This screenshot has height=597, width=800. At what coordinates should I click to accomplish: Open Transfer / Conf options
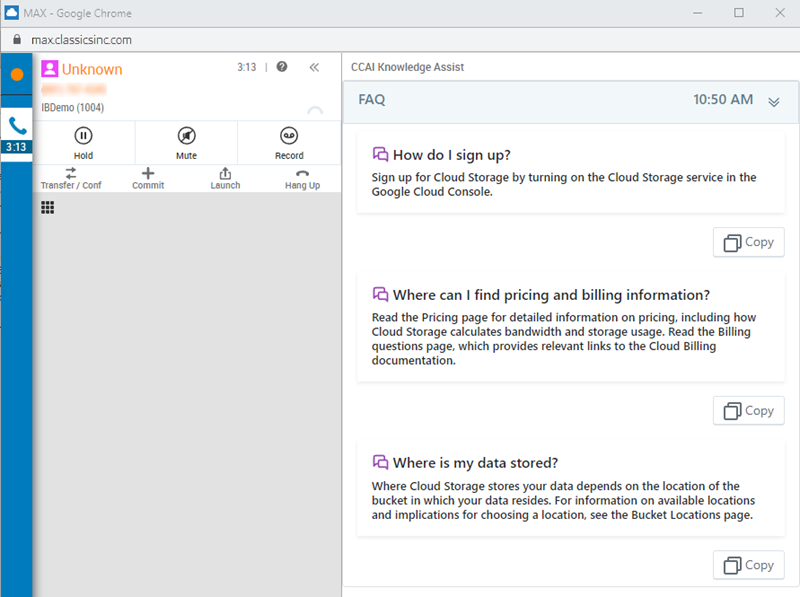[71, 179]
